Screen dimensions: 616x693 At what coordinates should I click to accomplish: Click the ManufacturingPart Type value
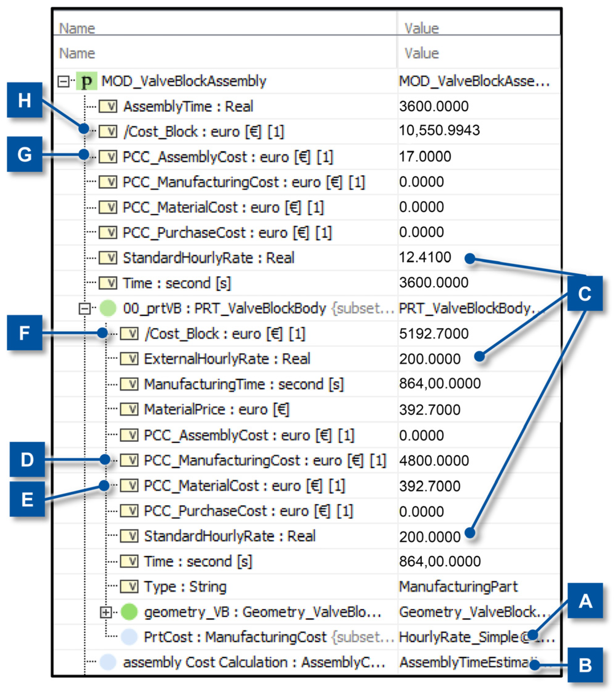[x=458, y=586]
